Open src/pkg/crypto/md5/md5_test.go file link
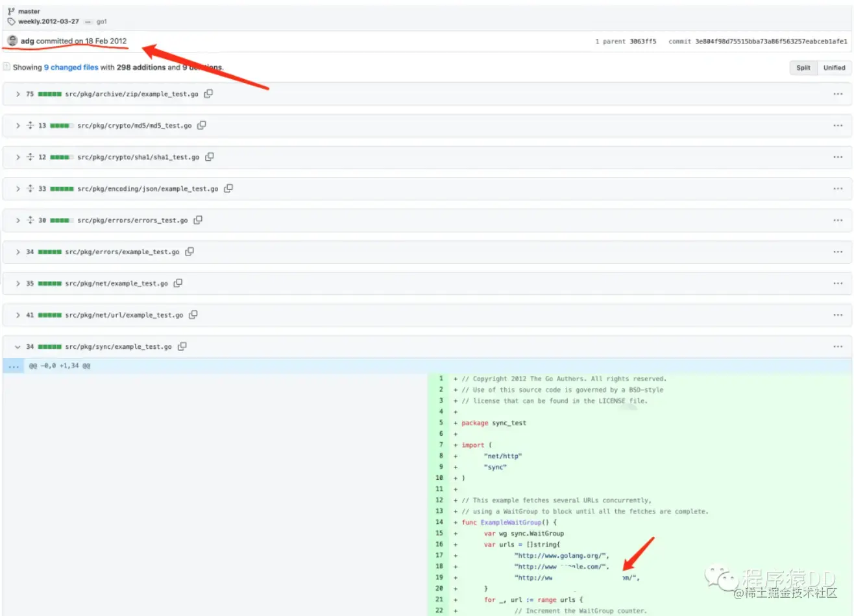 tap(134, 126)
